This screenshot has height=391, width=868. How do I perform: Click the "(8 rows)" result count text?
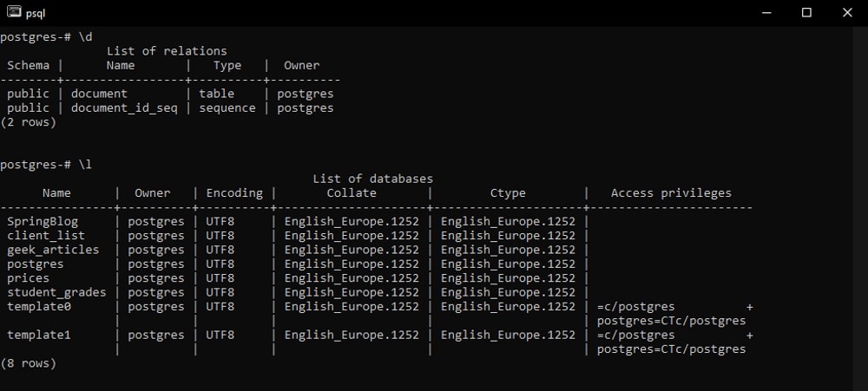tap(28, 363)
